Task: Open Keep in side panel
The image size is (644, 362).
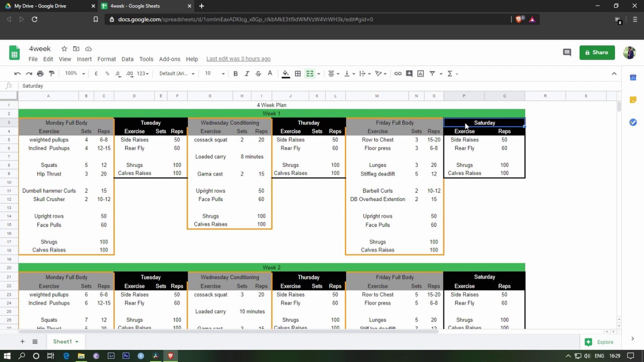Action: (633, 100)
